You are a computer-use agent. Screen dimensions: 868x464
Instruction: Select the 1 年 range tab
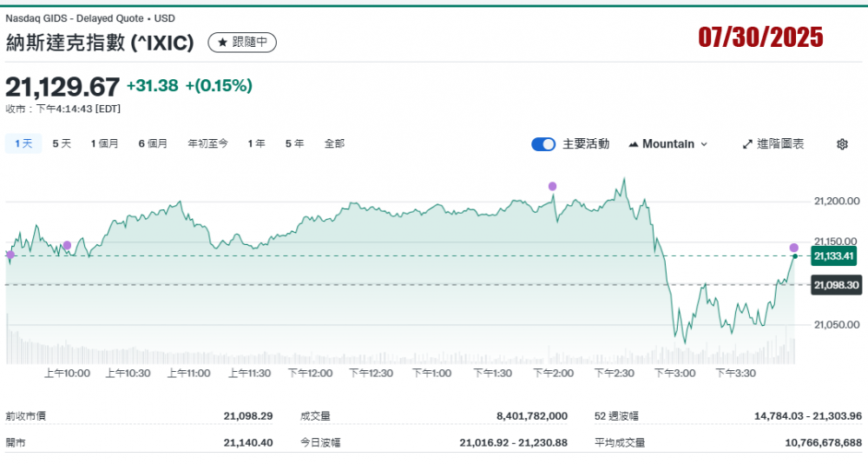(x=256, y=143)
